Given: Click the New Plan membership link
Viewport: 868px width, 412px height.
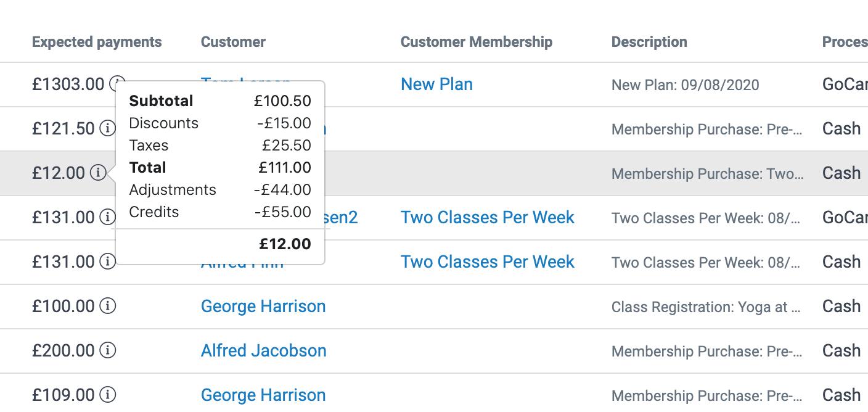Looking at the screenshot, I should point(436,84).
